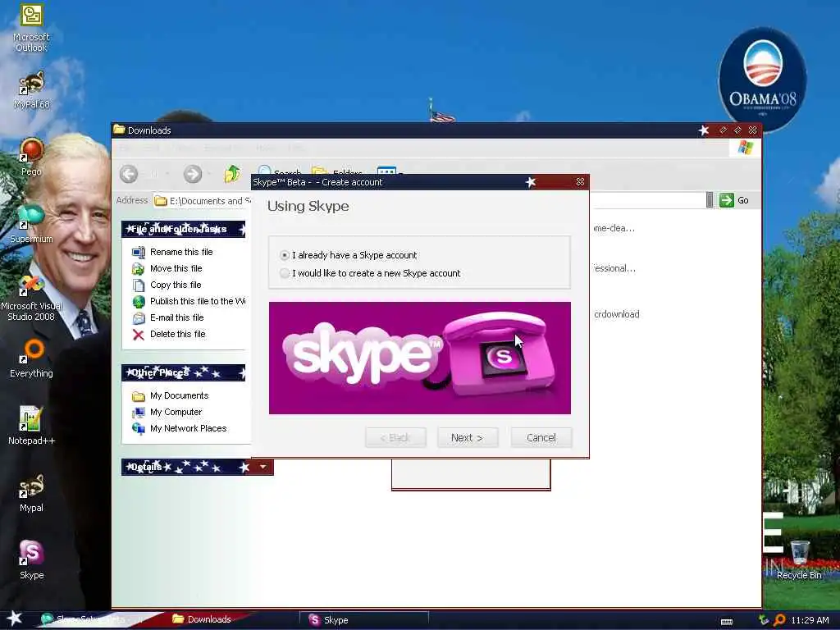Click the 11:29 AM taskbar clock
This screenshot has height=630, width=840.
click(x=810, y=620)
